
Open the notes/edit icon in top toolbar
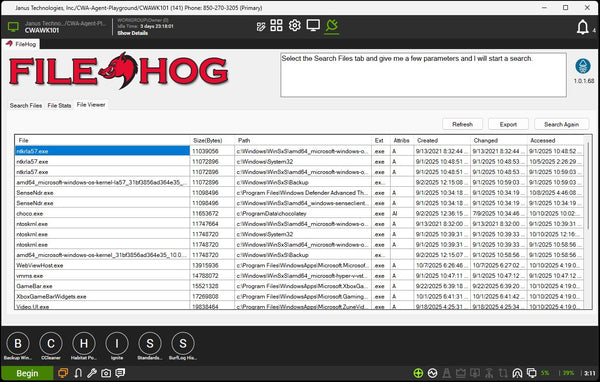[261, 26]
